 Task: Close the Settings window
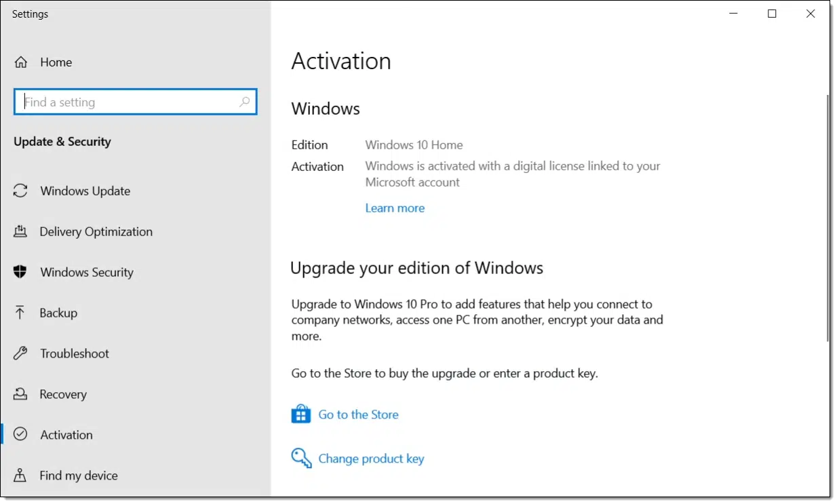pos(811,14)
